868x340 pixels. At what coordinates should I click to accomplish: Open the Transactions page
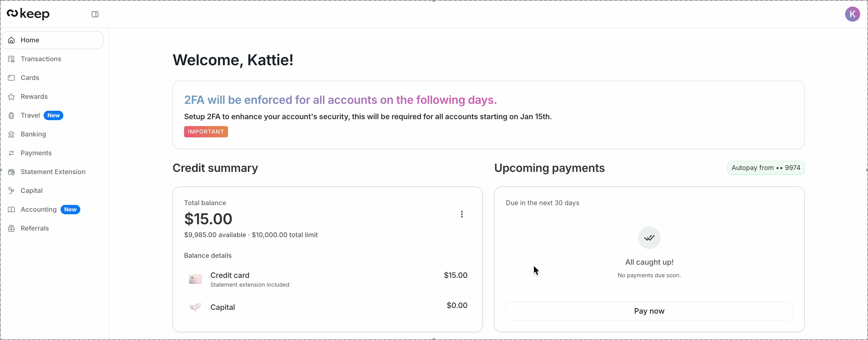41,59
